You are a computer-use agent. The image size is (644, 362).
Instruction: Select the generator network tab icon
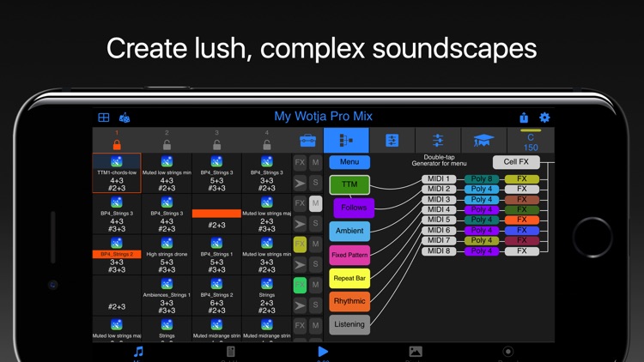point(346,141)
